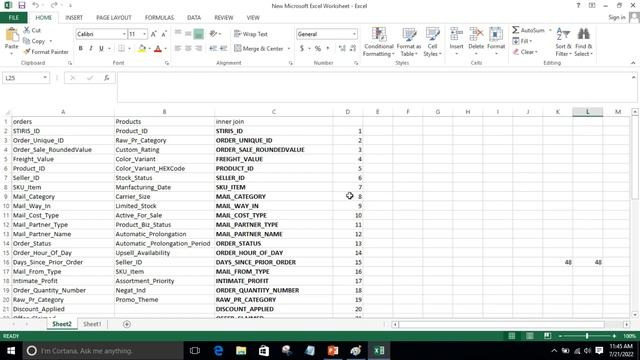The height and width of the screenshot is (360, 640).
Task: Expand the Fill dropdown
Action: click(x=531, y=41)
